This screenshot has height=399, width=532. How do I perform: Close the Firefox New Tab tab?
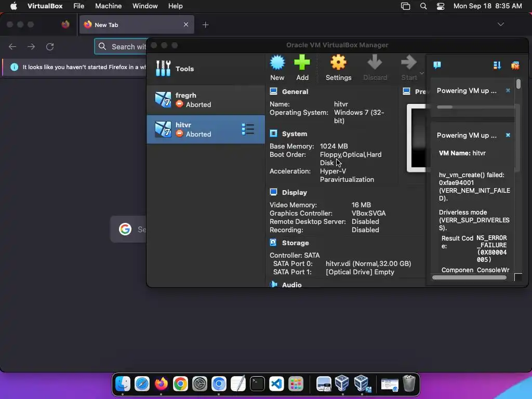186,24
